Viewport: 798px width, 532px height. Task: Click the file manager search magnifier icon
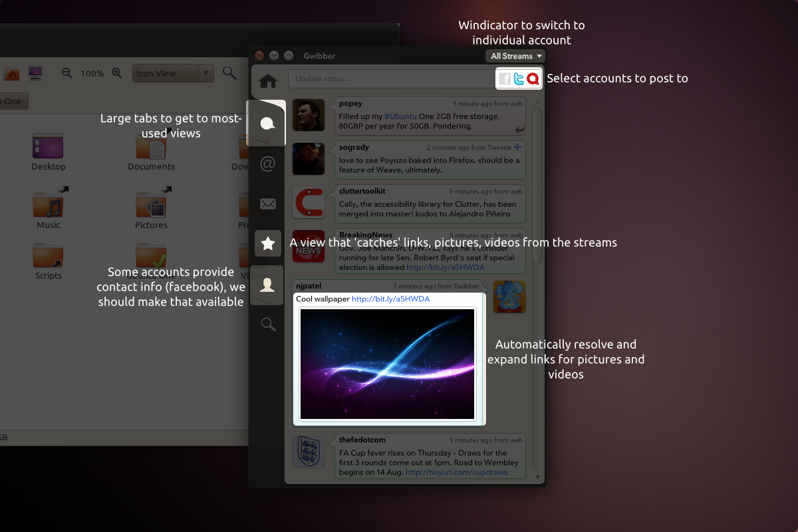(229, 73)
